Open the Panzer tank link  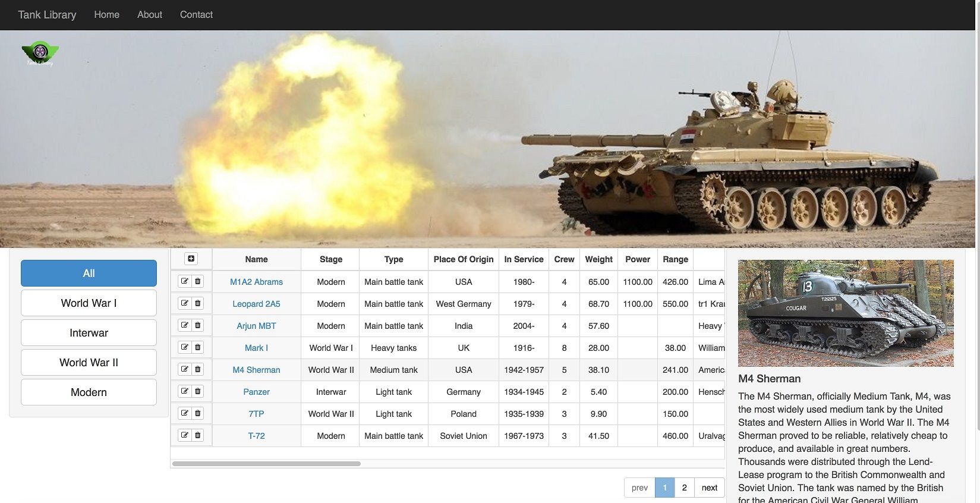coord(256,392)
